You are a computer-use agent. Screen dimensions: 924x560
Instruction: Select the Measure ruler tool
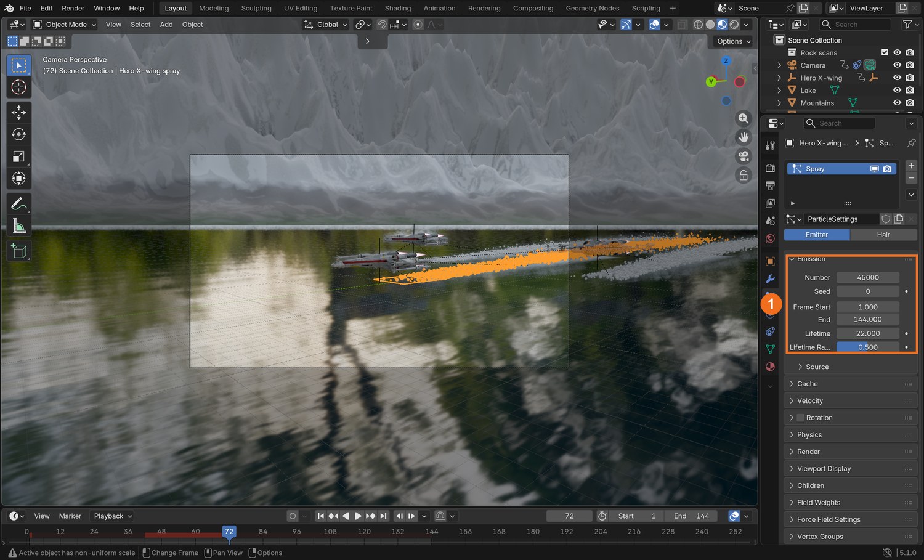point(19,226)
